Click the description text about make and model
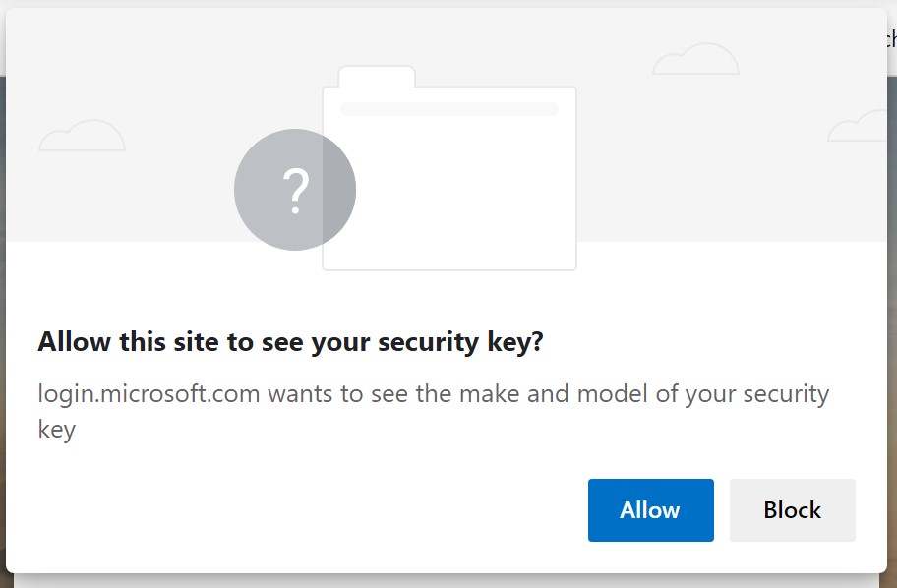Screen dimensions: 897x588 (x=433, y=393)
